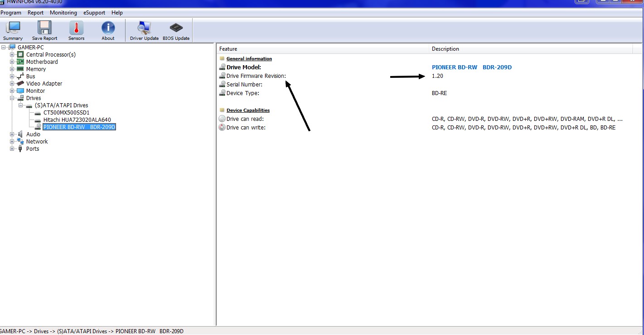Open the Sensors thermometer icon
Screen dimensions: 644x335
(x=76, y=31)
